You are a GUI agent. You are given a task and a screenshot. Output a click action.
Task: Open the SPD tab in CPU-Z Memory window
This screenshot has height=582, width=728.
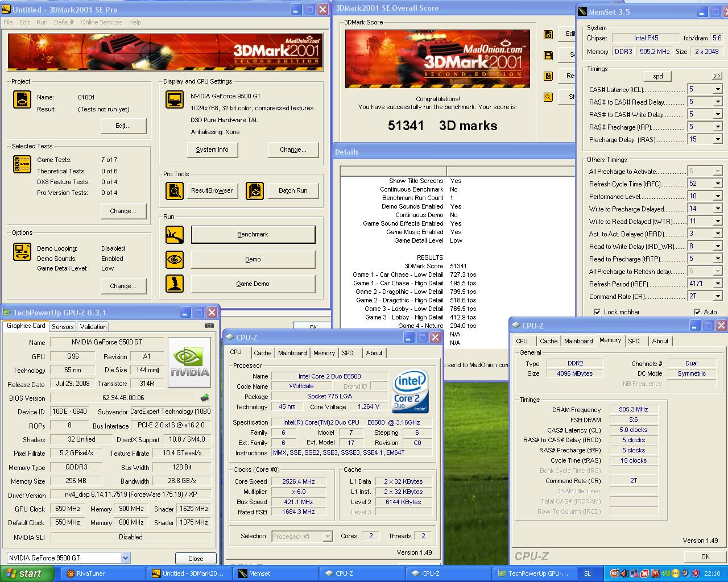coord(634,341)
